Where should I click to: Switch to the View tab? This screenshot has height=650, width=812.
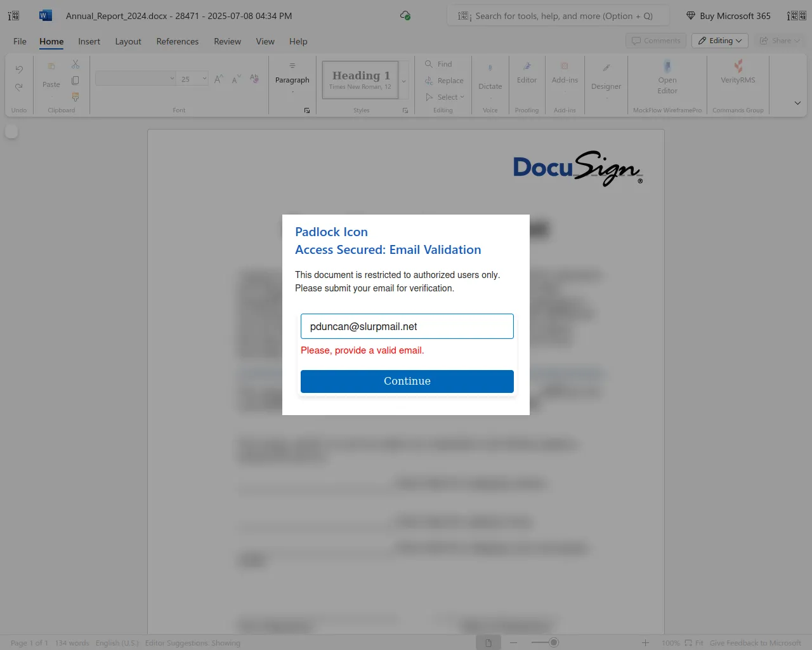tap(265, 41)
